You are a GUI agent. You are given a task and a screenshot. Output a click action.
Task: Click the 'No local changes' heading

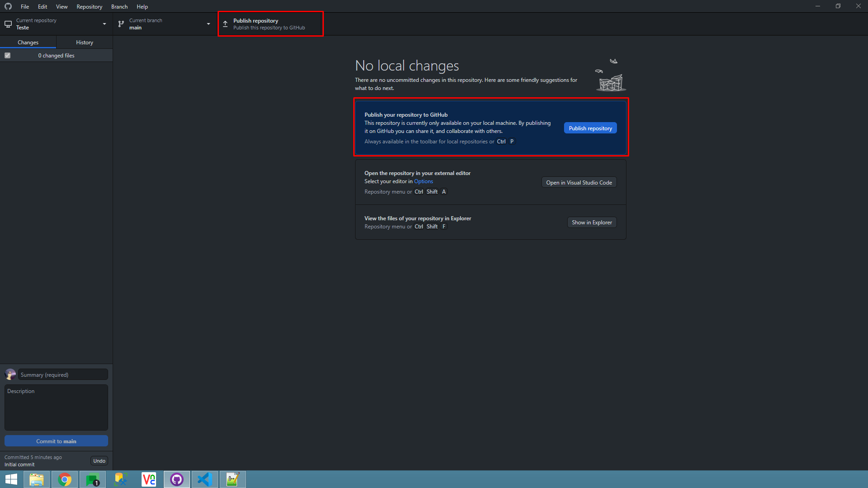point(407,66)
